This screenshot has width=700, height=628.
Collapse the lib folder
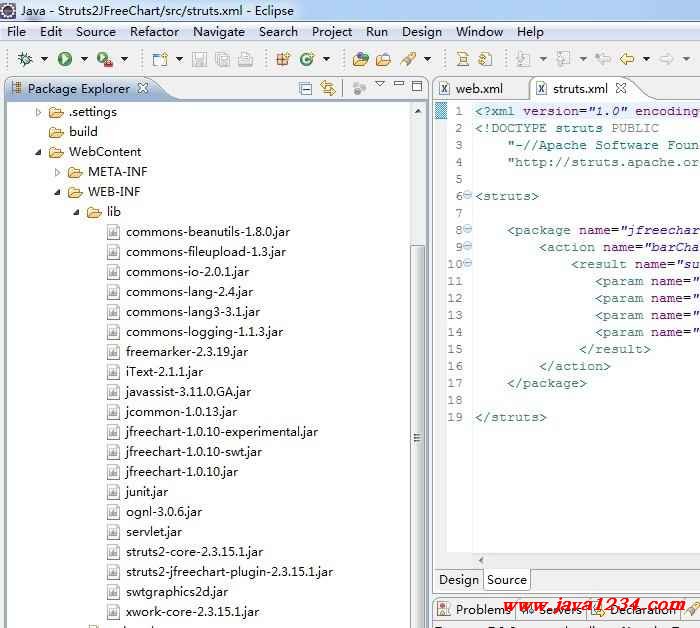(x=76, y=212)
